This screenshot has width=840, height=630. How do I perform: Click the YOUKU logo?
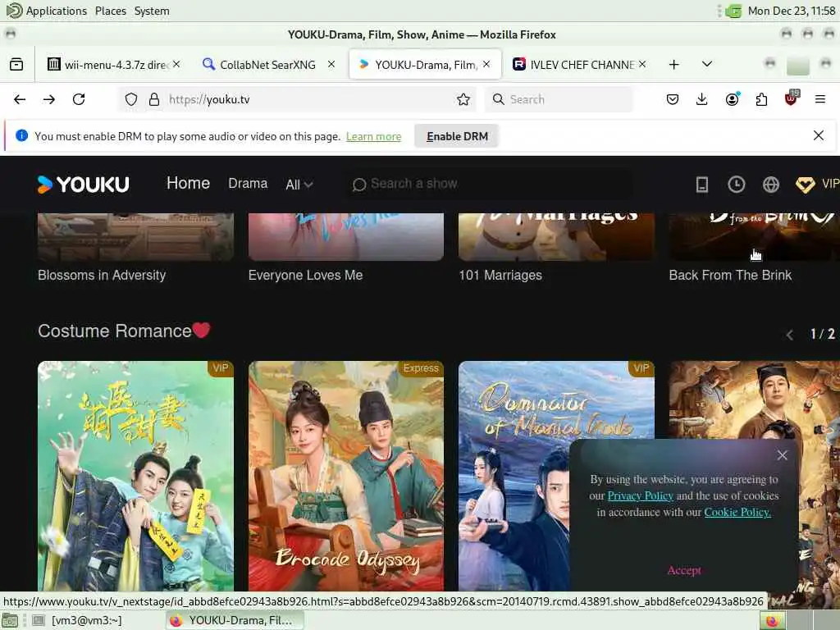tap(83, 185)
